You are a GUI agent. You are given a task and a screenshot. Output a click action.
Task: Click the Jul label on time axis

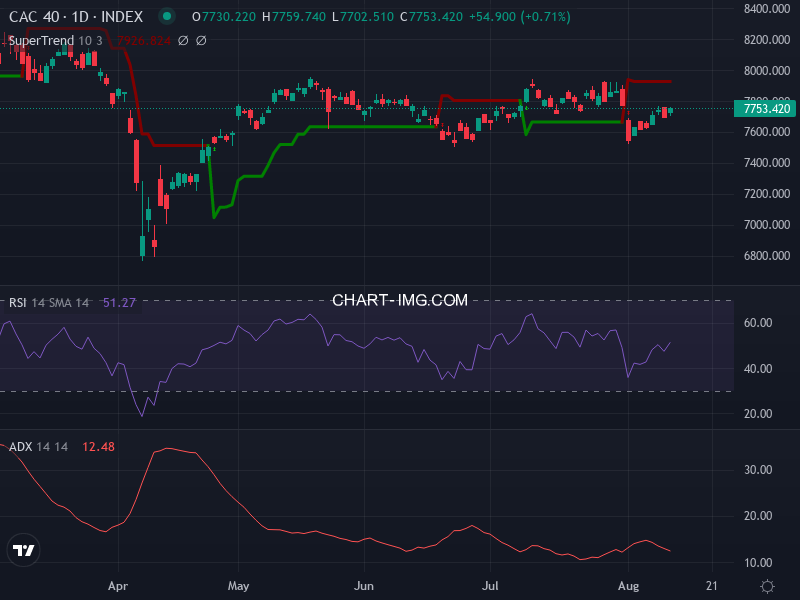pyautogui.click(x=490, y=586)
